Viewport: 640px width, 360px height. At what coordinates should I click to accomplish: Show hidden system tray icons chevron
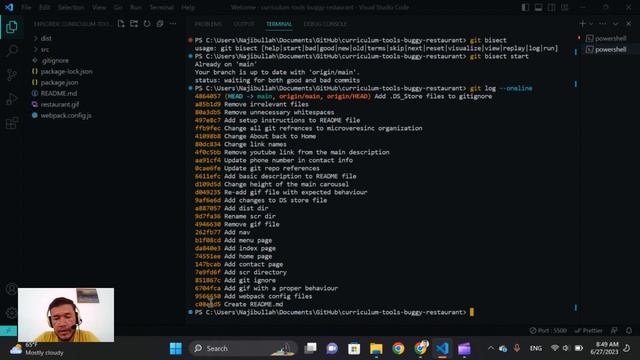point(491,348)
